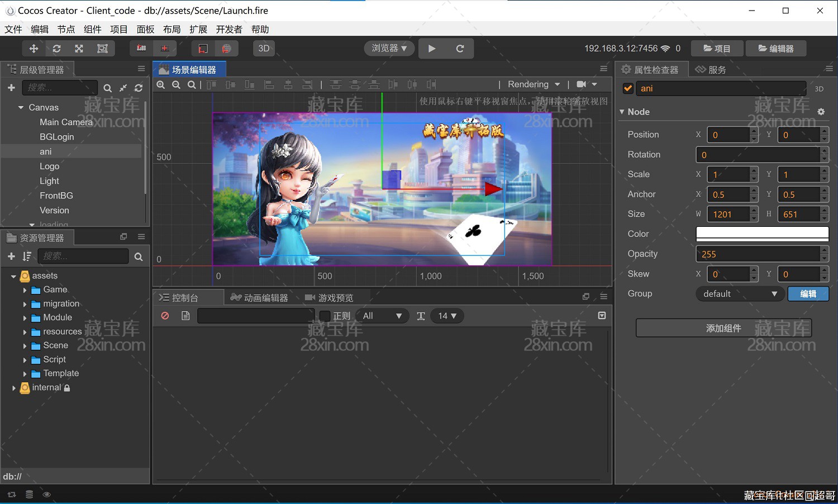This screenshot has height=504, width=838.
Task: Expand the Game folder
Action: 25,290
